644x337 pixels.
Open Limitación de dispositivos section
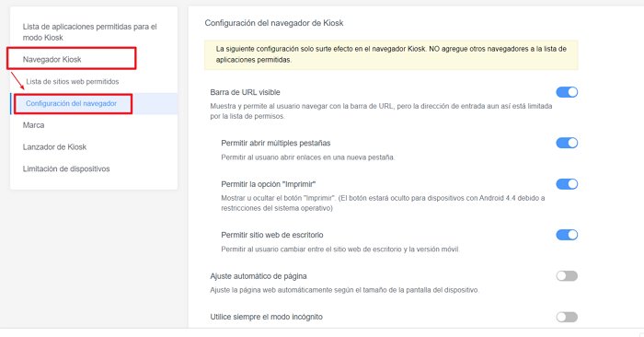(x=66, y=168)
